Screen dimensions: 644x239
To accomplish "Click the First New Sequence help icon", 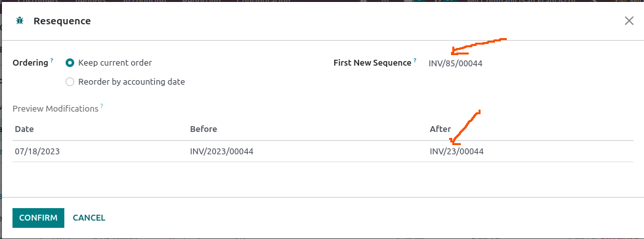I will [x=416, y=60].
